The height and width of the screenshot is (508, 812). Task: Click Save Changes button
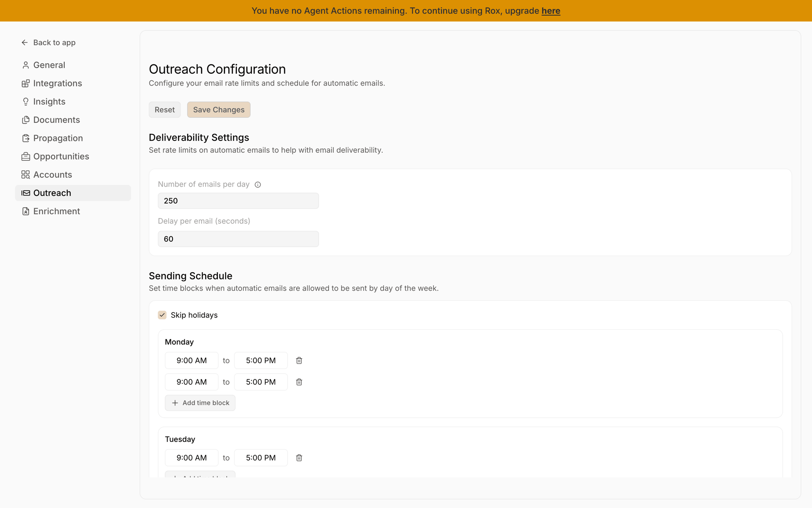[x=219, y=110]
